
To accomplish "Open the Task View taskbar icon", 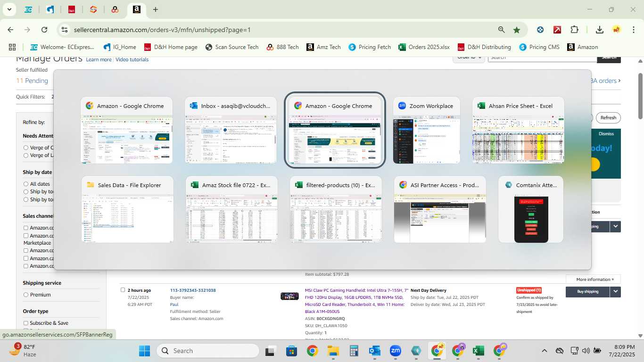I will pos(270,351).
